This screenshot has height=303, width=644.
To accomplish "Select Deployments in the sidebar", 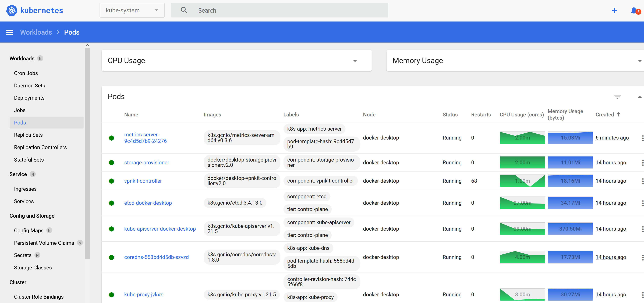I will [x=29, y=98].
